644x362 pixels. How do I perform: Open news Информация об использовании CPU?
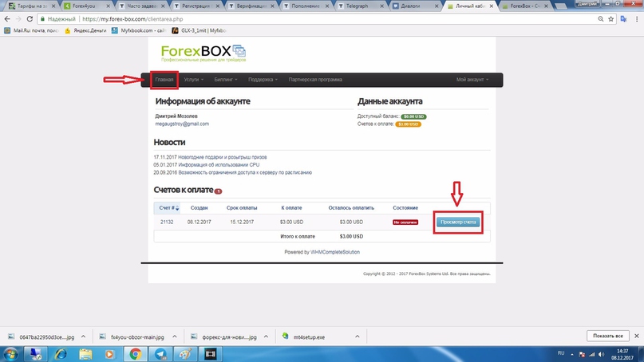(219, 164)
